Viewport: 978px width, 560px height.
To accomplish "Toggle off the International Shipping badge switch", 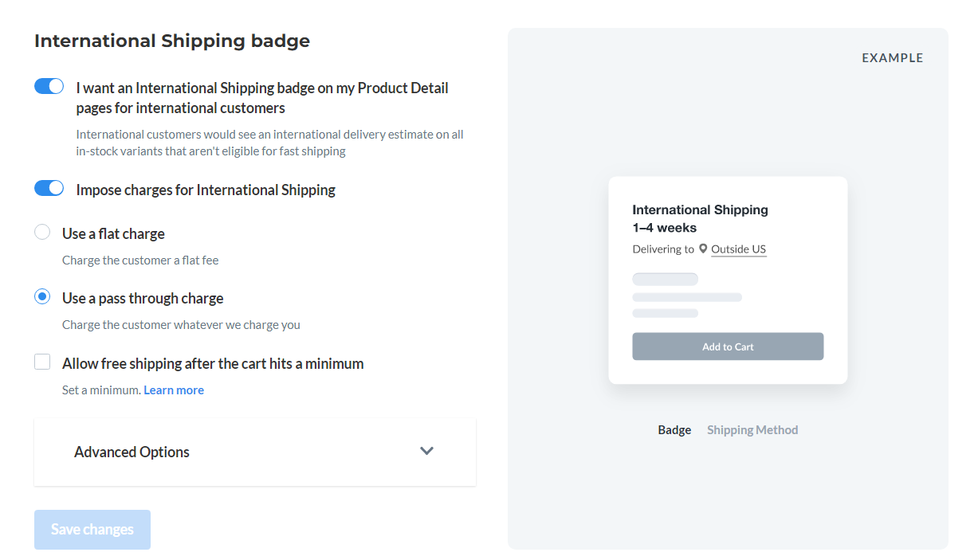I will 49,86.
